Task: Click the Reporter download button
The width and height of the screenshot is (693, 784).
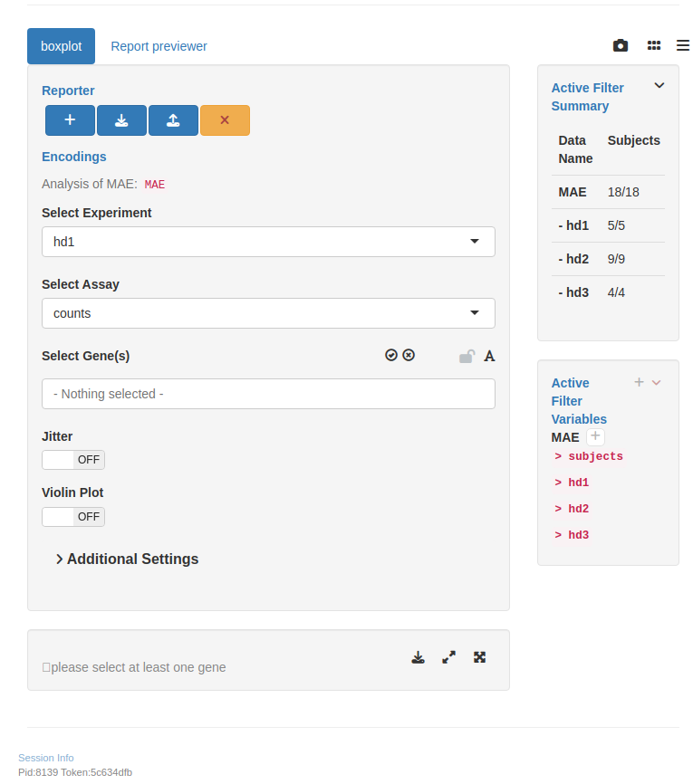Action: click(121, 120)
